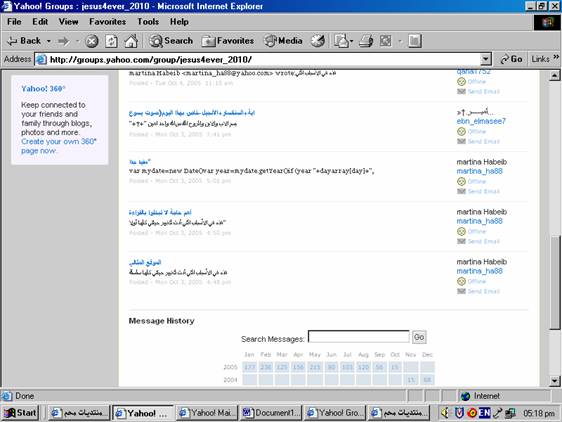The height and width of the screenshot is (422, 562).
Task: Switch to 'Yahoo! Mai...' taskbar window
Action: 206,413
